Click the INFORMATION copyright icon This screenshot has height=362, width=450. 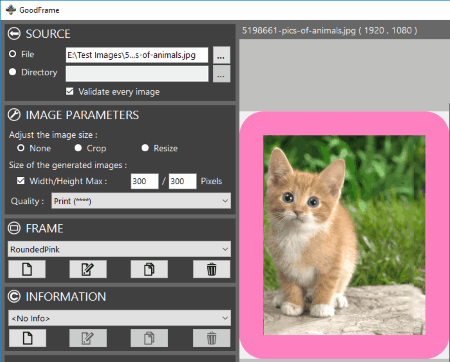pyautogui.click(x=14, y=297)
